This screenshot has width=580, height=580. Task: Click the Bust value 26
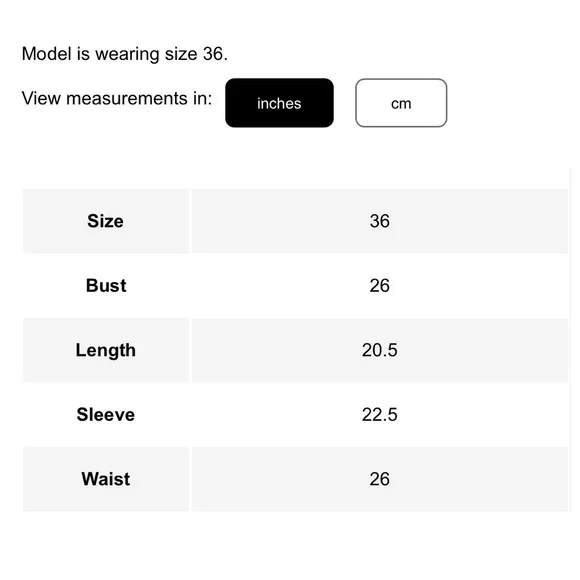pyautogui.click(x=380, y=286)
